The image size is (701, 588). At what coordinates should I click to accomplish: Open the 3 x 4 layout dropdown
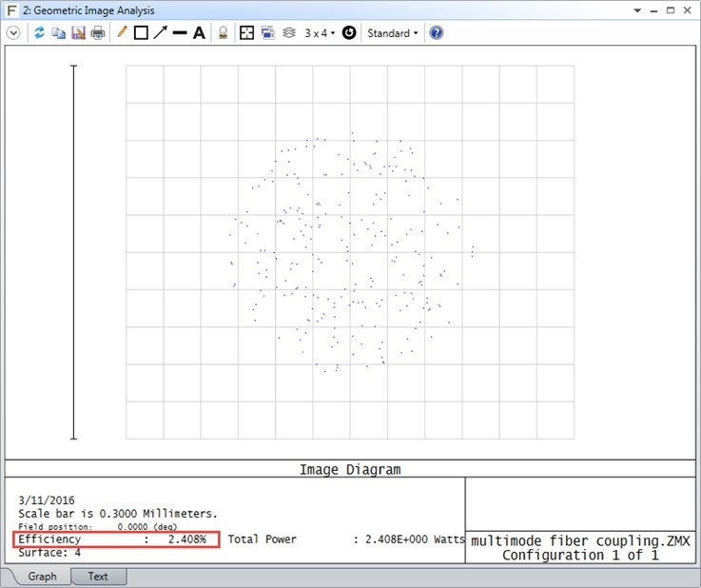pyautogui.click(x=319, y=33)
